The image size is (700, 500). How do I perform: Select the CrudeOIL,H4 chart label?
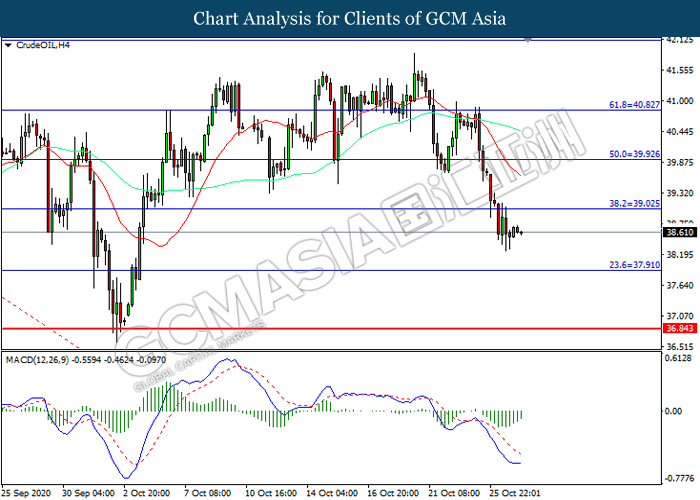tap(43, 45)
